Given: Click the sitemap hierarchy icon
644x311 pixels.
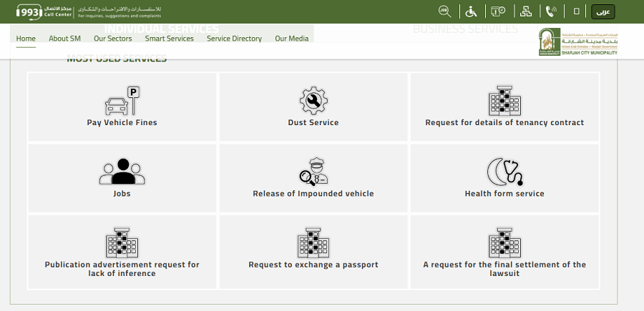Looking at the screenshot, I should click(x=526, y=11).
